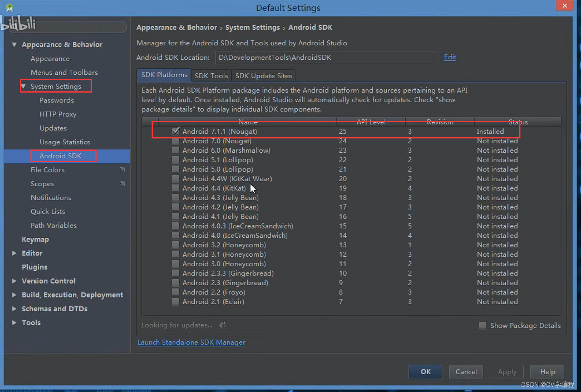
Task: Check the Android 2.3.3 (Gingerbread) checkbox
Action: pos(176,273)
